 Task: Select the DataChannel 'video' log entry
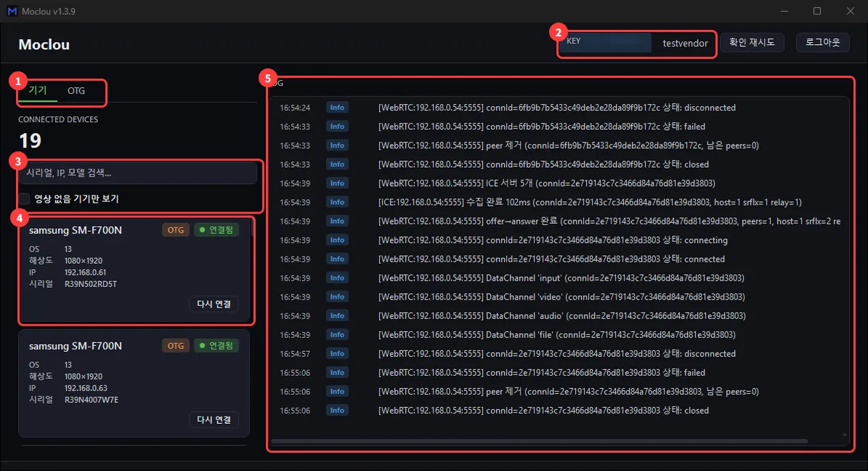pos(560,297)
